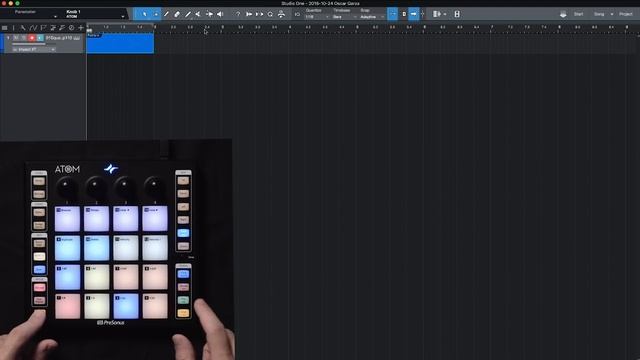640x360 pixels.
Task: Toggle the blue arrow follow button
Action: click(413, 14)
